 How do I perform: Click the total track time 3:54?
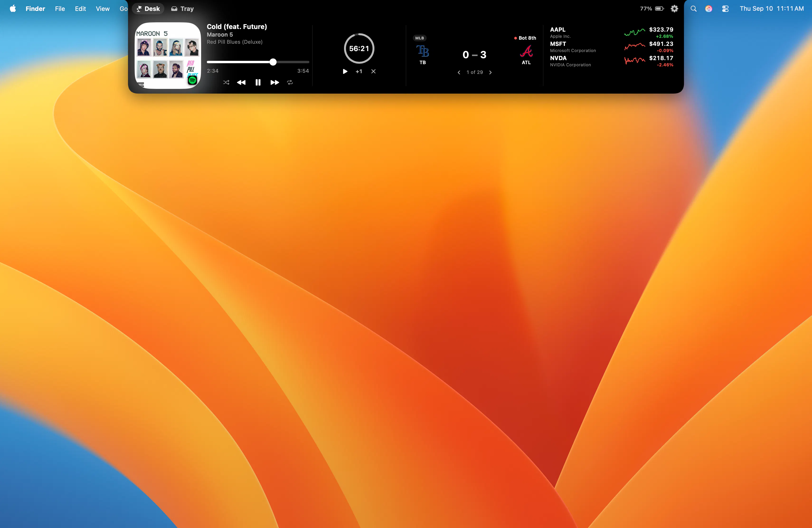[x=303, y=71]
